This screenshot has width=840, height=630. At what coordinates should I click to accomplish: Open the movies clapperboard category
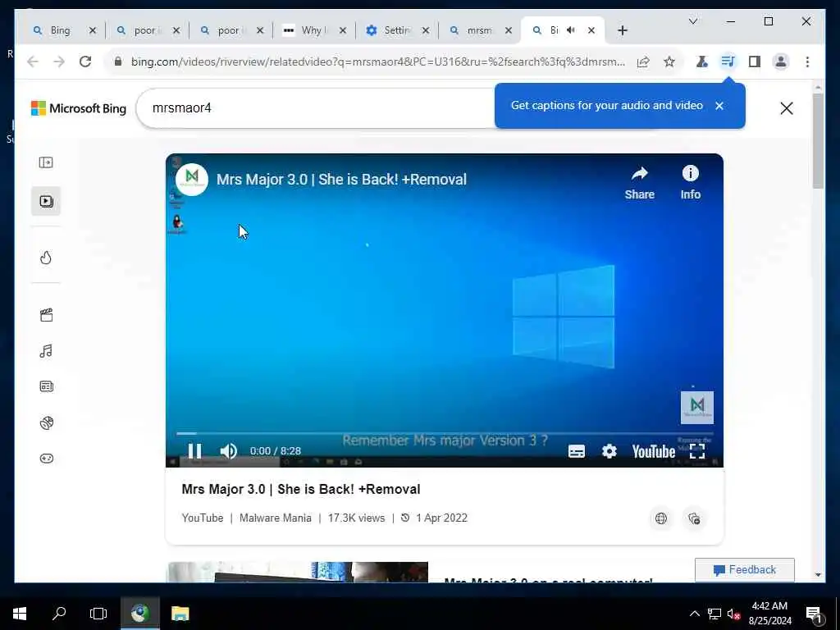tap(46, 315)
